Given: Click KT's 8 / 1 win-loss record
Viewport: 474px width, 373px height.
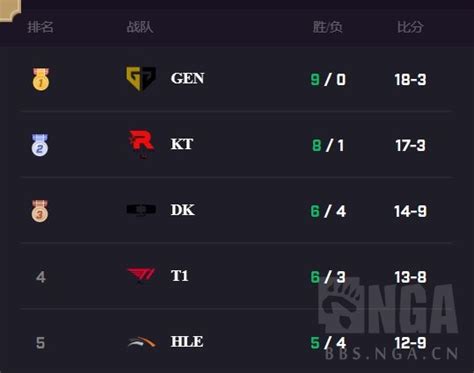Looking at the screenshot, I should [328, 145].
